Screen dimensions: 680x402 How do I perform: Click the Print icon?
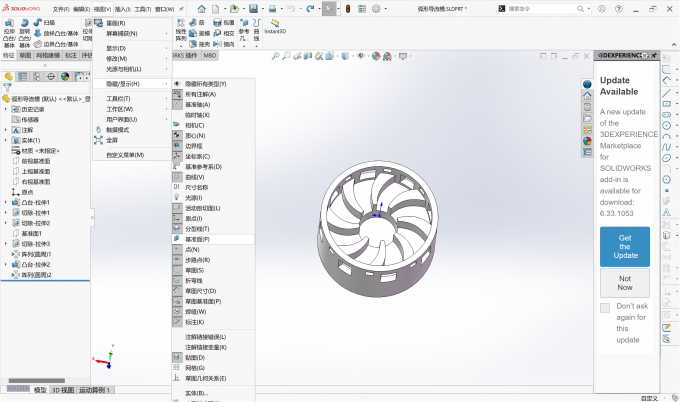tap(272, 9)
